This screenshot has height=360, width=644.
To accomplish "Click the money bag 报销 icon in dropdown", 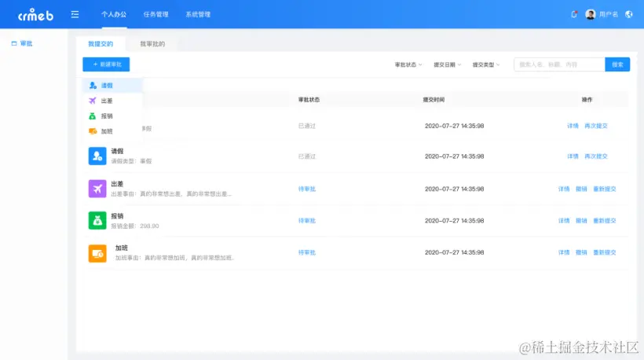I will 93,116.
